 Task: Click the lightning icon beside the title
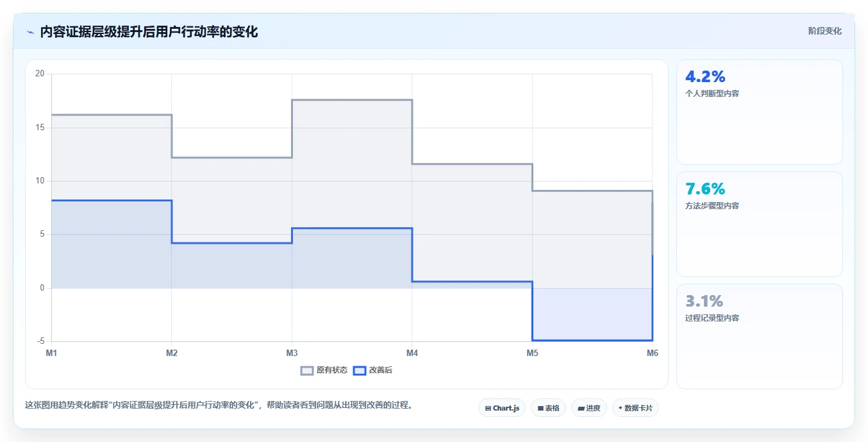point(30,32)
